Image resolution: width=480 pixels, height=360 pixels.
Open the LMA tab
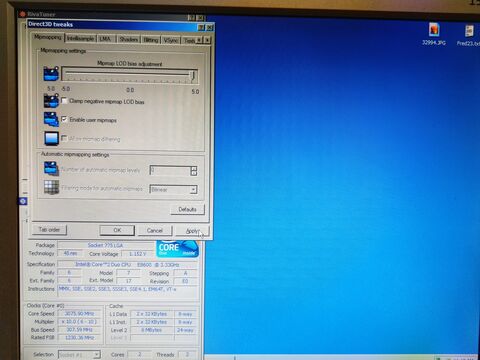(x=105, y=39)
